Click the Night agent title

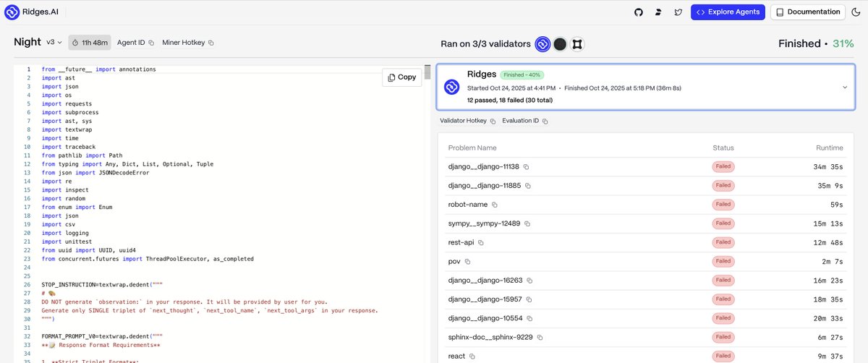27,42
